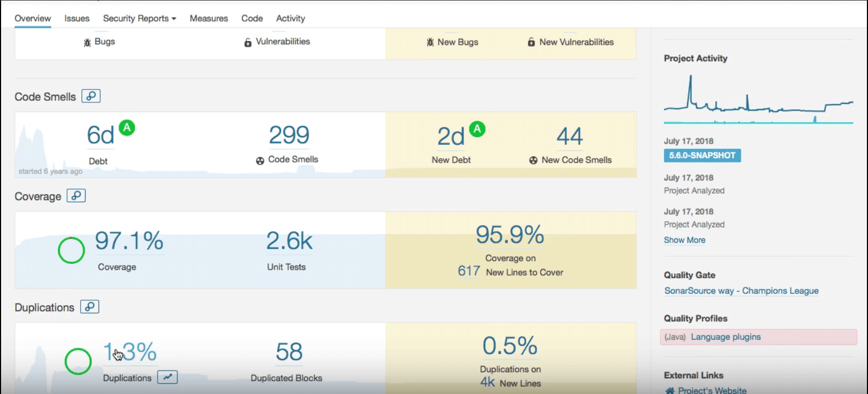
Task: Switch to the Issues tab
Action: 77,18
